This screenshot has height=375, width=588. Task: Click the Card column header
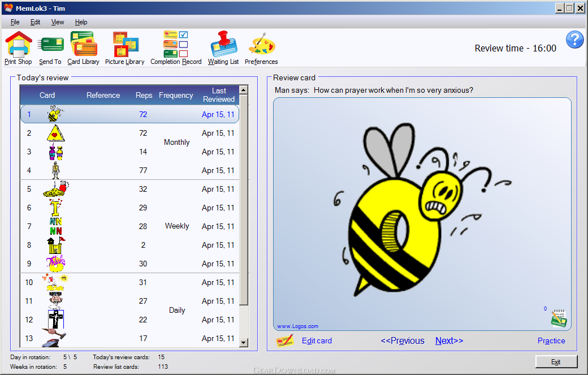[47, 95]
